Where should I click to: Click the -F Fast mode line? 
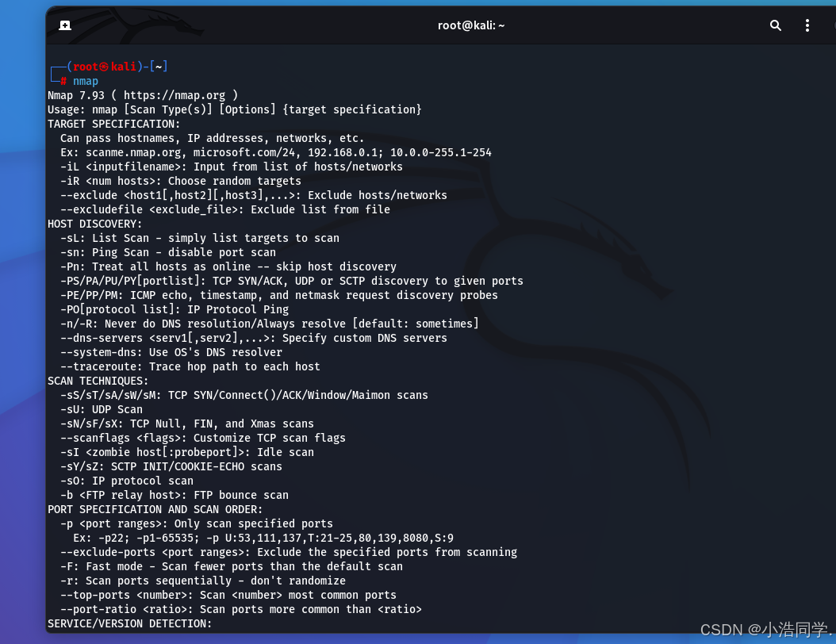click(232, 567)
